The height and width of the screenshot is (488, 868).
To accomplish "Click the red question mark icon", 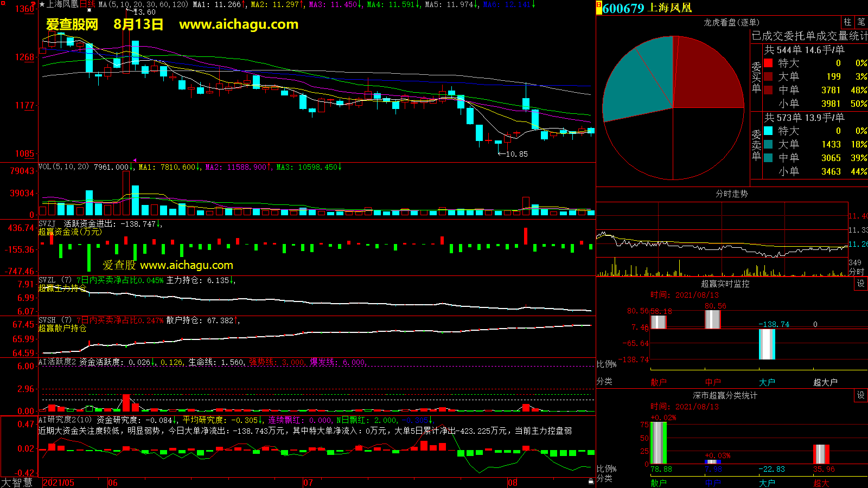I will (34, 4).
